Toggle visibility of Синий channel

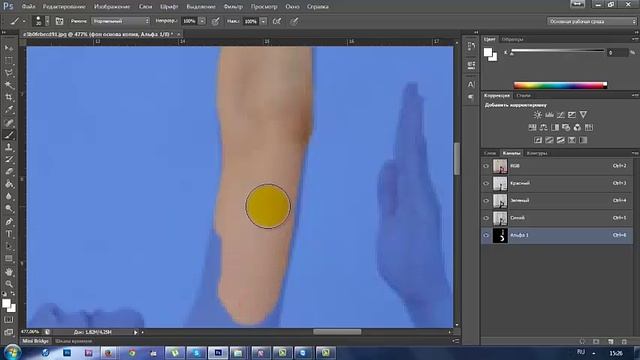(x=486, y=218)
